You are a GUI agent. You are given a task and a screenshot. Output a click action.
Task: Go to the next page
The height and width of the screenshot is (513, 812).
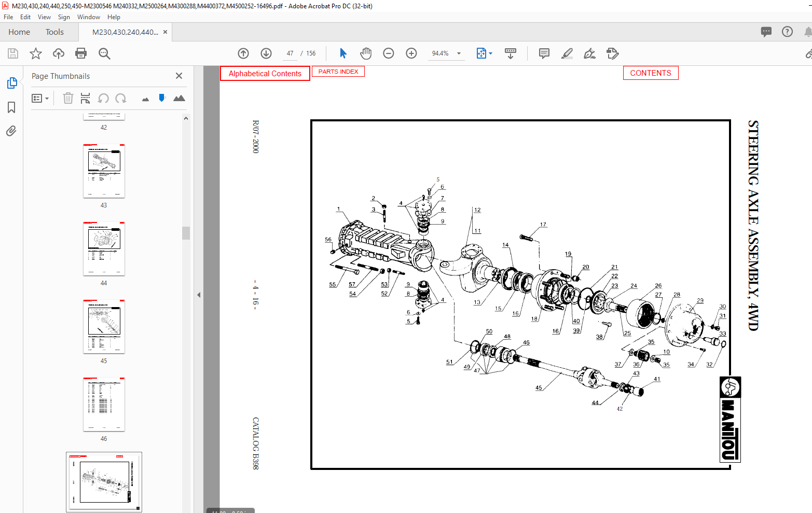tap(266, 53)
